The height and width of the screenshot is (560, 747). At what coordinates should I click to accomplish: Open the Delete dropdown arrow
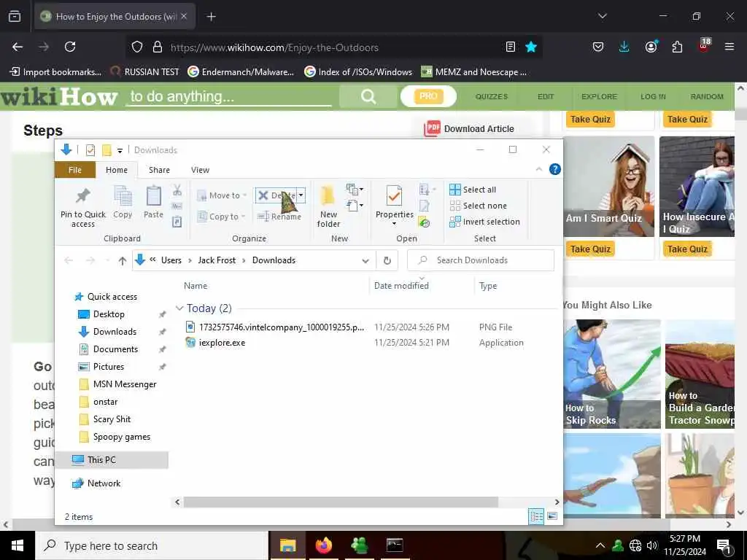[x=301, y=195]
